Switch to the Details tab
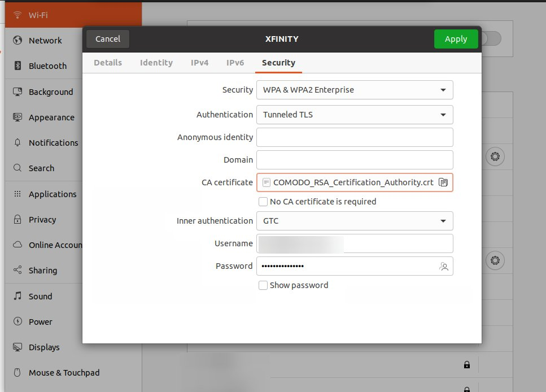 pyautogui.click(x=108, y=63)
